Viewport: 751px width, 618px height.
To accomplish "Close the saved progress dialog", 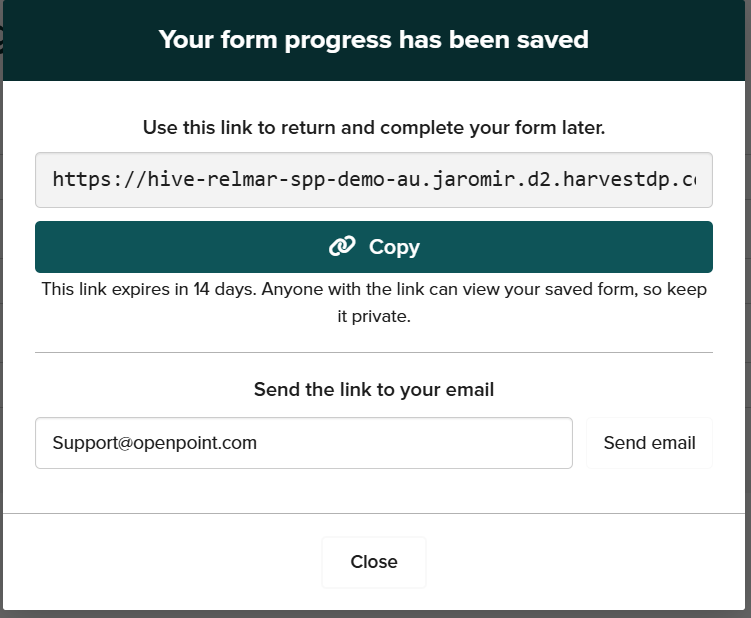I will [374, 562].
